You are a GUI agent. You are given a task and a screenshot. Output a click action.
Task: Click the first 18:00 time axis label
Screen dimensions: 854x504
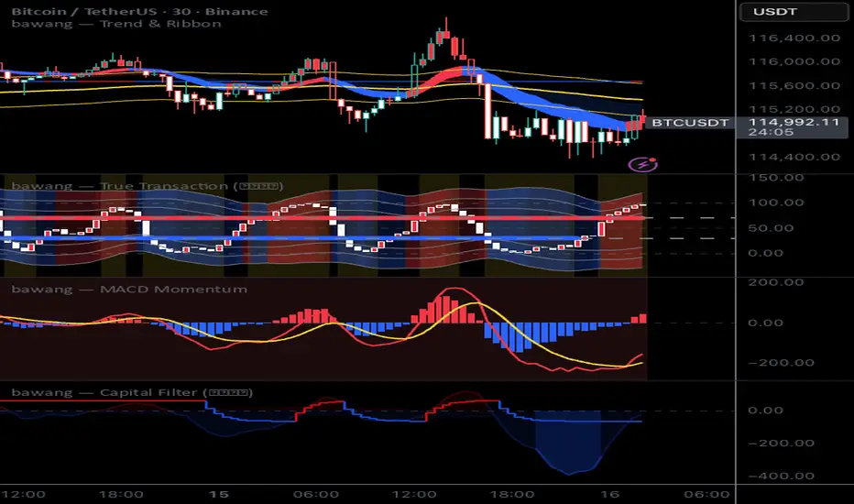(121, 495)
